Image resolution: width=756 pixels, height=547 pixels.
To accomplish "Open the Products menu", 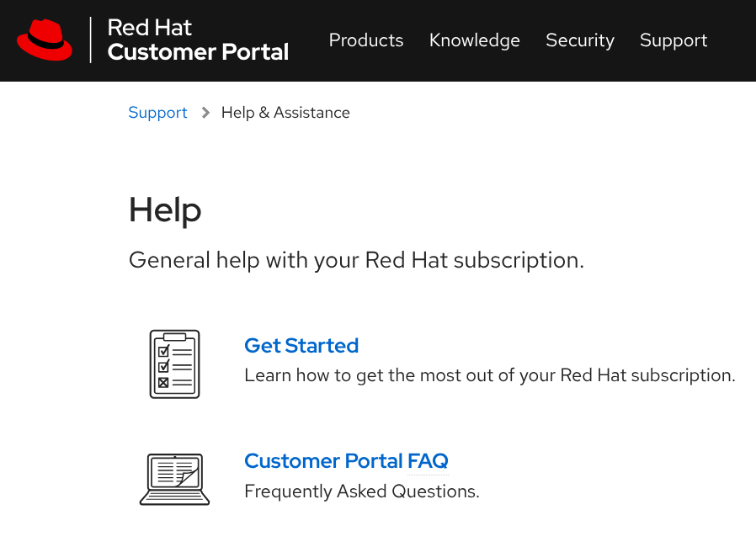I will [366, 40].
